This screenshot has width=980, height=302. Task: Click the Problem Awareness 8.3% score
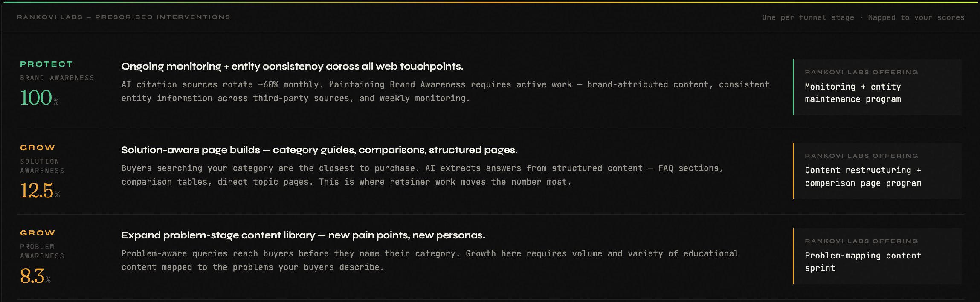(35, 276)
